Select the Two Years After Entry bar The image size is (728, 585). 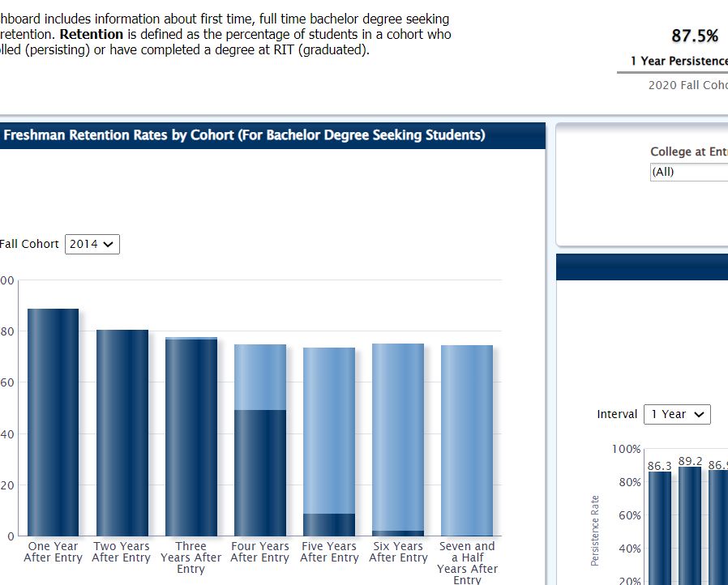click(121, 429)
